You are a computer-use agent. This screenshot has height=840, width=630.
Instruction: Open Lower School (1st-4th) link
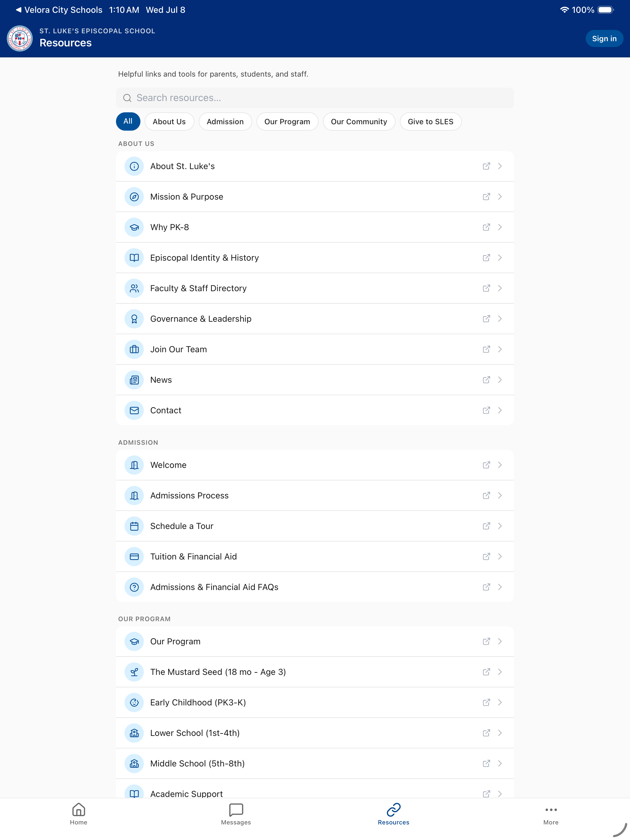click(315, 733)
